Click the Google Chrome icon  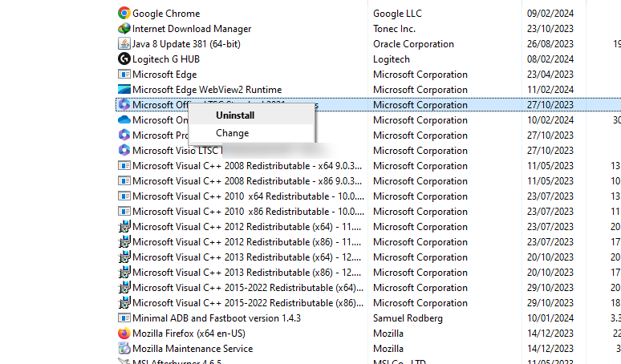coord(124,14)
